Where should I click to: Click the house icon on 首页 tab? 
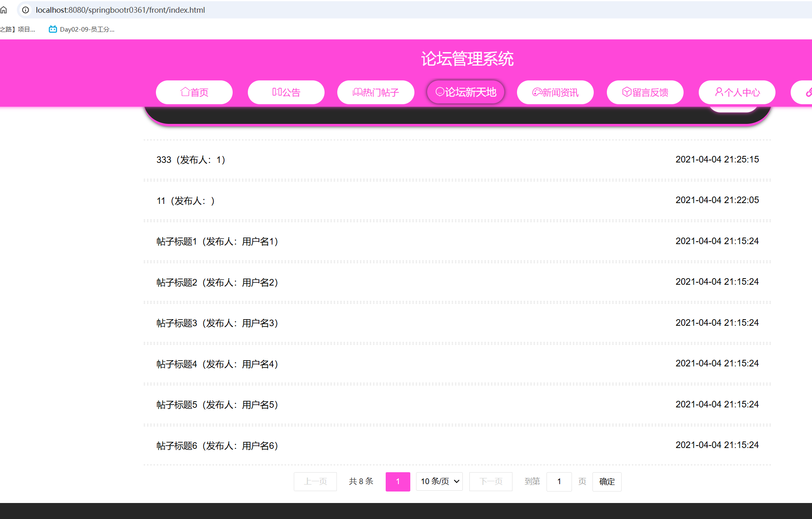[x=185, y=92]
